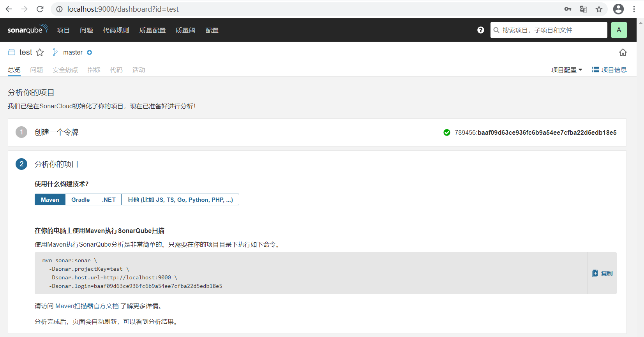Go to project home via house icon

point(623,52)
